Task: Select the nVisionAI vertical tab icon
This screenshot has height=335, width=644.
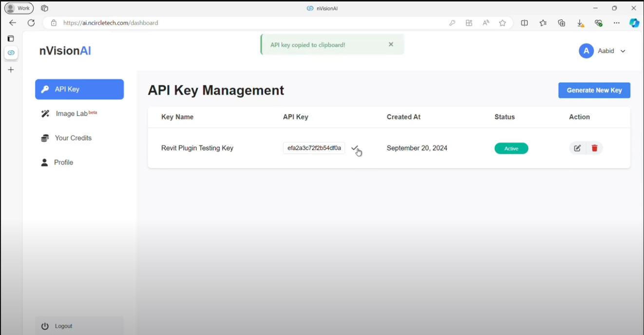Action: click(11, 53)
